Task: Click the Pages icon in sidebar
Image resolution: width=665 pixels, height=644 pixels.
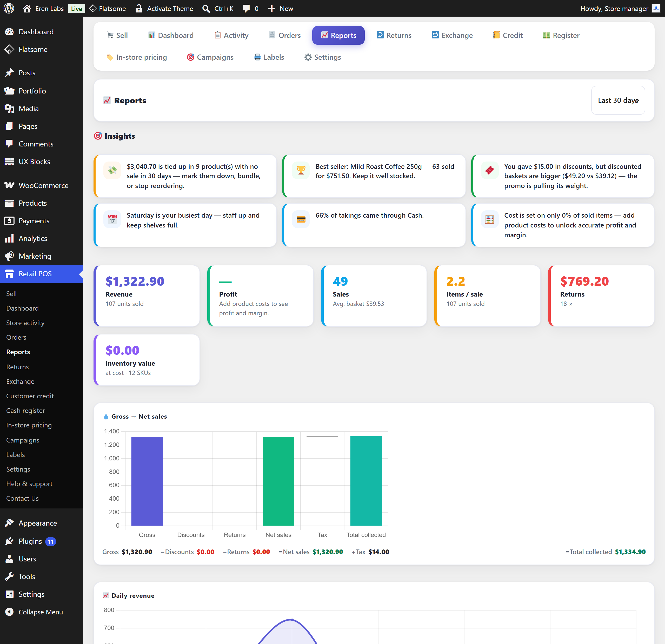Action: coord(10,126)
